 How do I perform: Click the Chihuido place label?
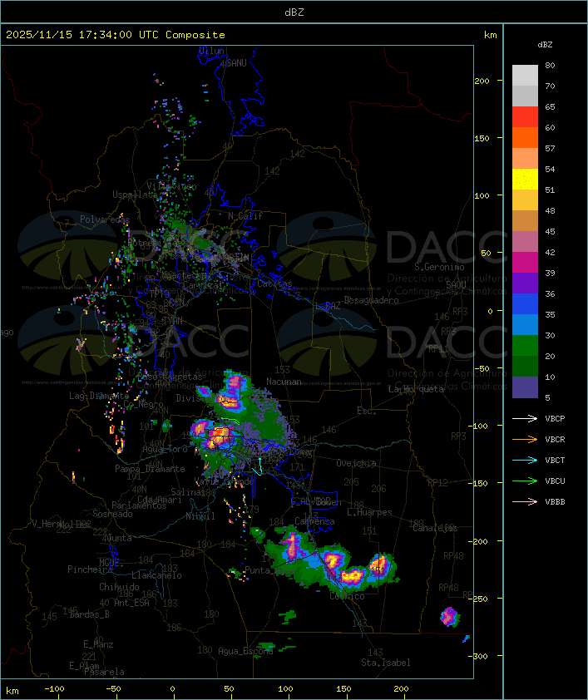(x=119, y=587)
